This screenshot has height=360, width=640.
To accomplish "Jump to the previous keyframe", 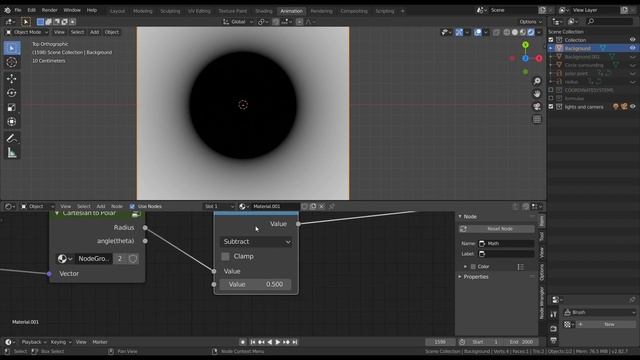I will (261, 342).
